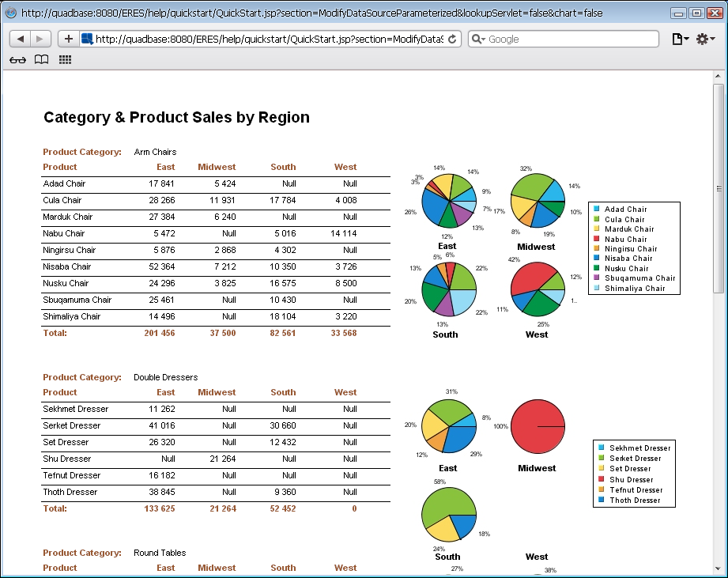Click the scrollbar down arrow
This screenshot has height=578, width=728.
pyautogui.click(x=719, y=569)
